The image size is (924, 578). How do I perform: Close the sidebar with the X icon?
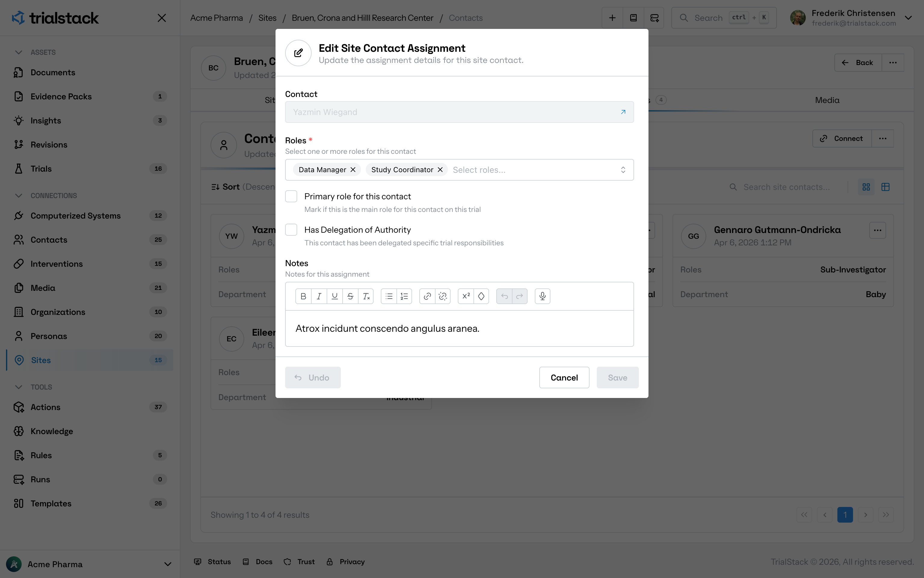(162, 18)
